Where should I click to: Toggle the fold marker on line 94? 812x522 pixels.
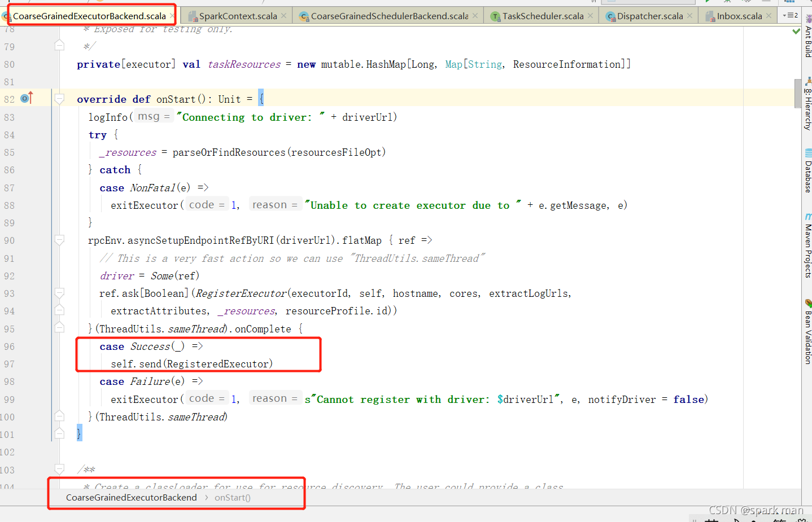(x=59, y=310)
